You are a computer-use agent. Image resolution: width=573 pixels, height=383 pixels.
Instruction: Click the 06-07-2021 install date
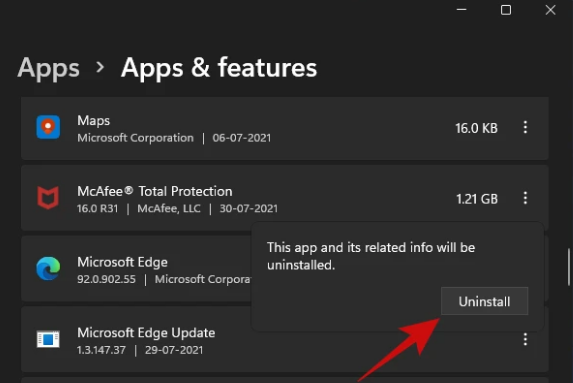[242, 138]
